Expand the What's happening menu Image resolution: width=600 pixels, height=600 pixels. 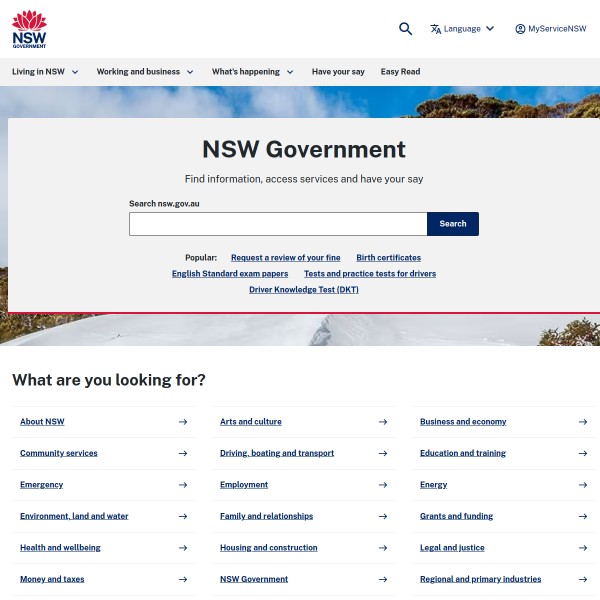(252, 72)
